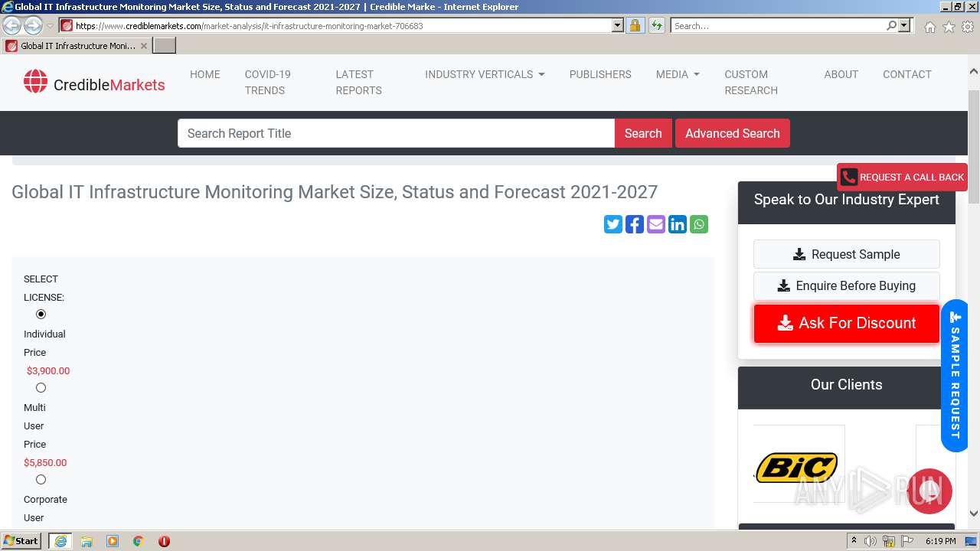Viewport: 980px width, 551px height.
Task: Expand Industry Verticals dropdown menu
Action: coord(485,74)
